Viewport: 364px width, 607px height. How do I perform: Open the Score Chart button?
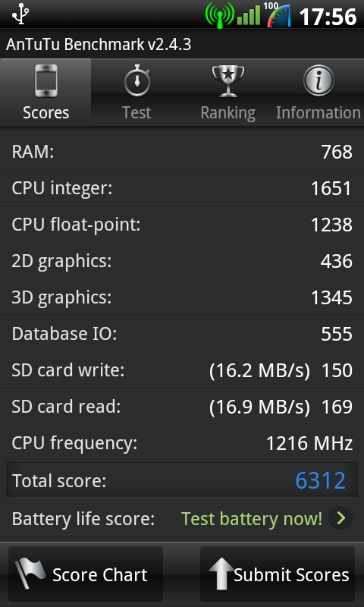(86, 574)
